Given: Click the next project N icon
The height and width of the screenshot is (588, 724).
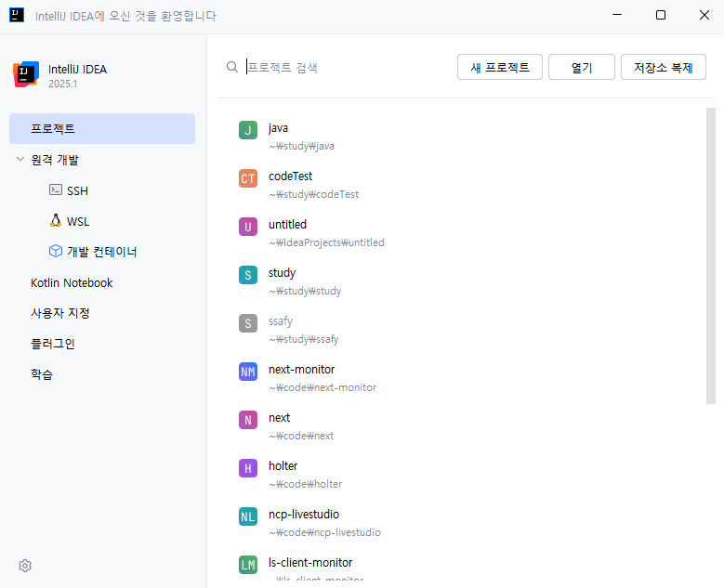Looking at the screenshot, I should coord(248,420).
